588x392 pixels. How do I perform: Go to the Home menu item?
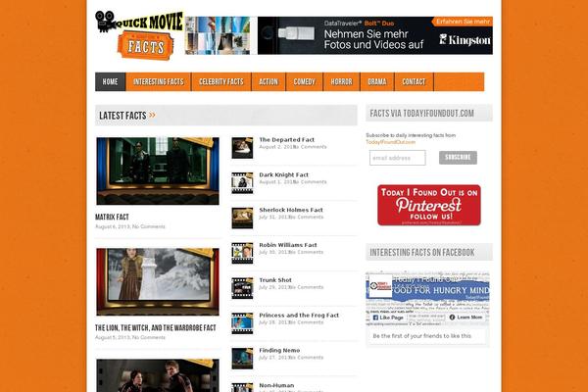click(110, 81)
